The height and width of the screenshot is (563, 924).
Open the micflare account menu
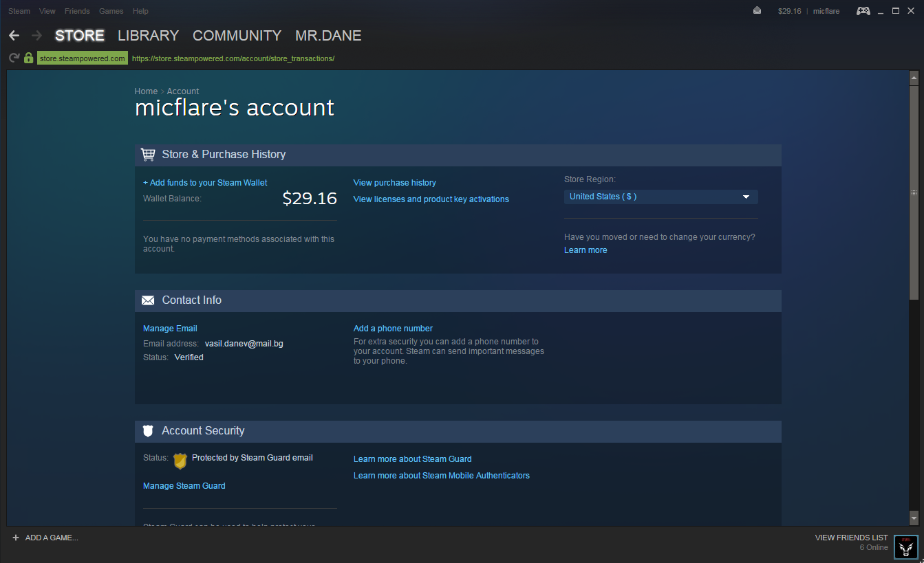(x=826, y=11)
